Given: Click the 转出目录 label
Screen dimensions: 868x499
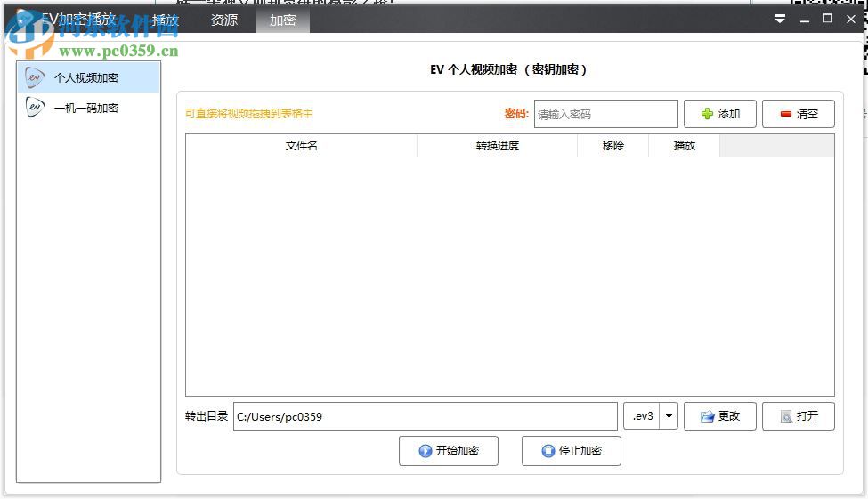Looking at the screenshot, I should [x=207, y=416].
